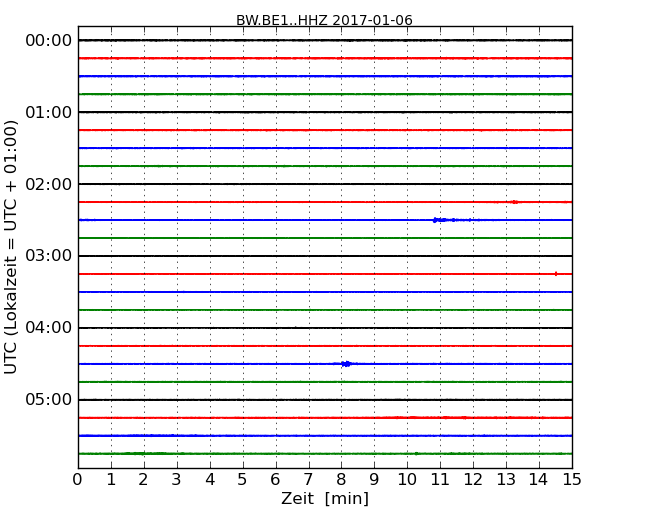Click the x-axis tick label 3
Image resolution: width=650 pixels, height=520 pixels.
click(177, 480)
